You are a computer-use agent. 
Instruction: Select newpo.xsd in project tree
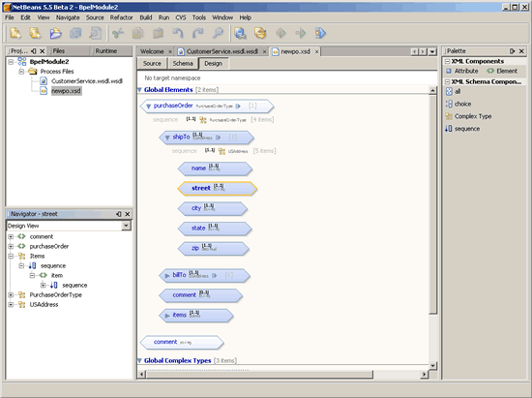[x=66, y=91]
